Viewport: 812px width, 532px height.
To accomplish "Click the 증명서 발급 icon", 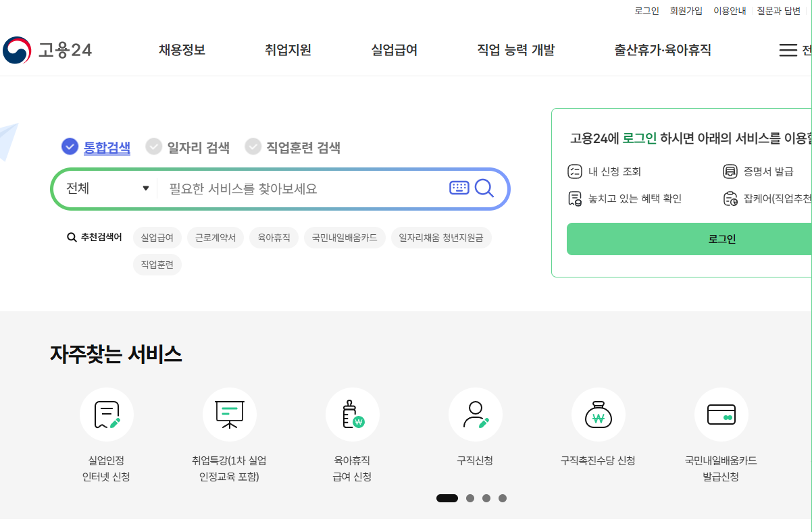I will click(x=730, y=171).
